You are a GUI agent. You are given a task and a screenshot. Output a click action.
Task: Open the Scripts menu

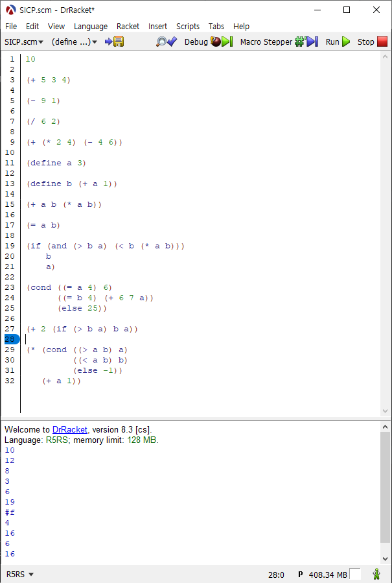188,26
